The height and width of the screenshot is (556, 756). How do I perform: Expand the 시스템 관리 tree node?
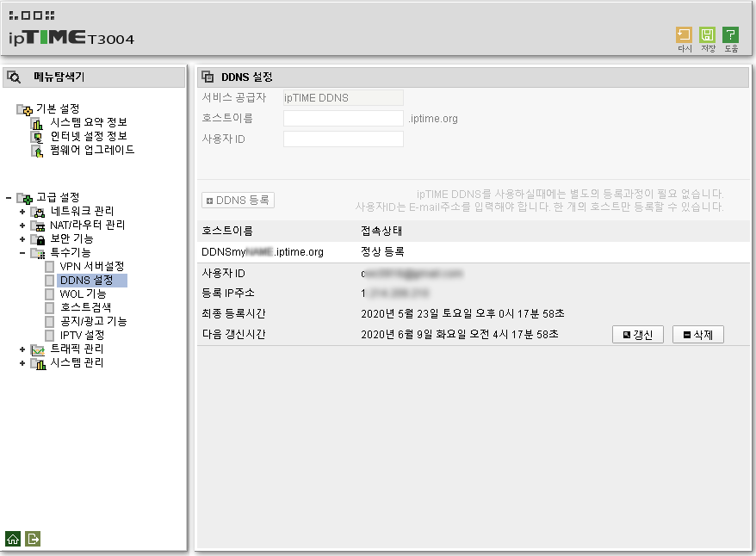(x=22, y=363)
